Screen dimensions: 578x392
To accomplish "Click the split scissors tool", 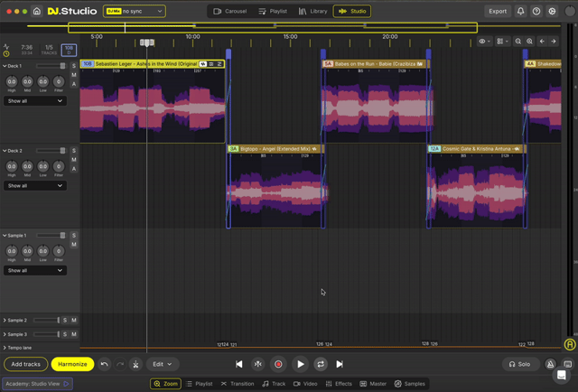I will 135,364.
